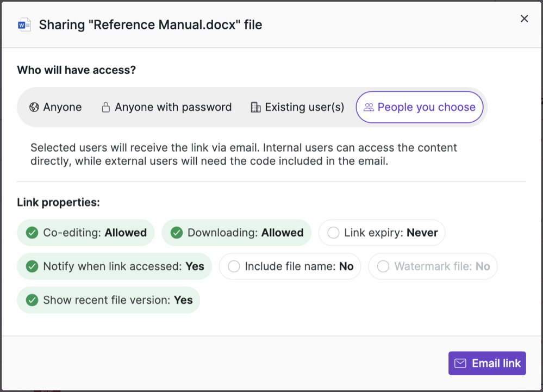Click the green checkmark on Co-editing
This screenshot has width=543, height=392.
pyautogui.click(x=31, y=232)
